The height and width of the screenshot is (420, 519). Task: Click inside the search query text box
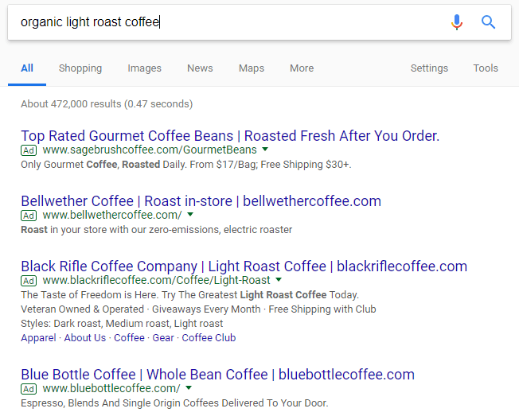pos(223,22)
